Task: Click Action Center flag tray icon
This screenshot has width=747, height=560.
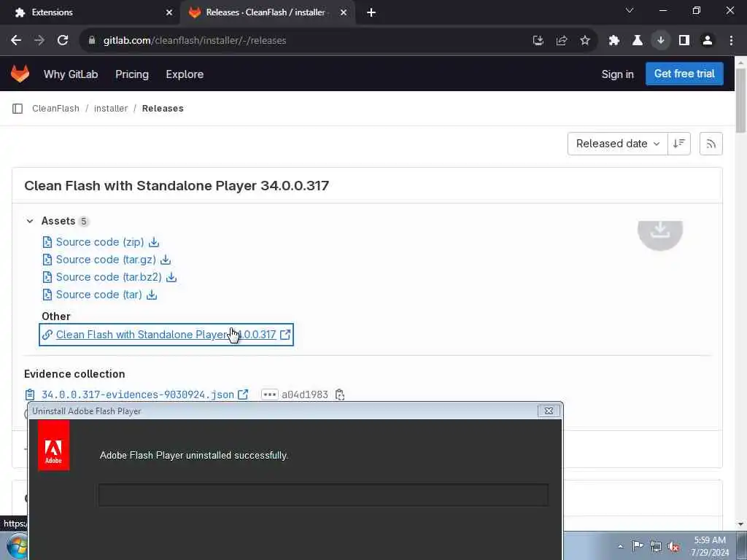Action: pyautogui.click(x=638, y=545)
